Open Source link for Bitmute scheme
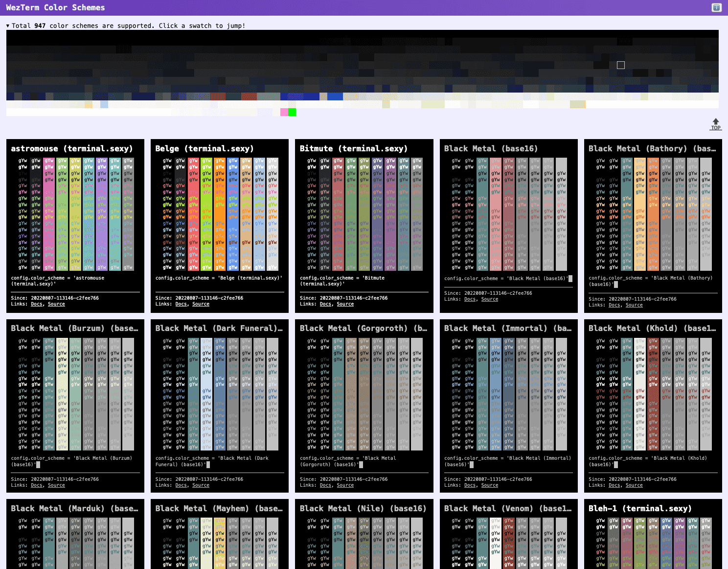This screenshot has width=728, height=569. pos(345,304)
